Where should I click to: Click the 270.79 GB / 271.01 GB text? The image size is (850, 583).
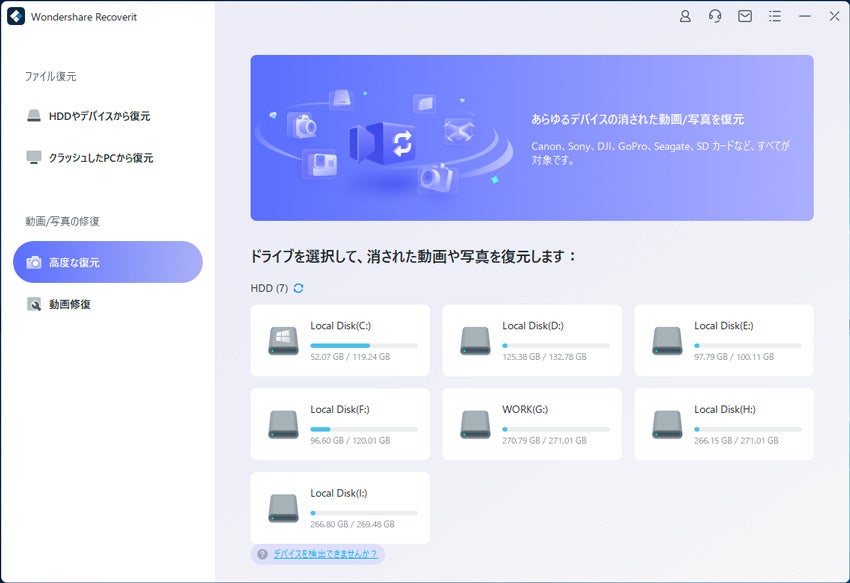coord(544,440)
